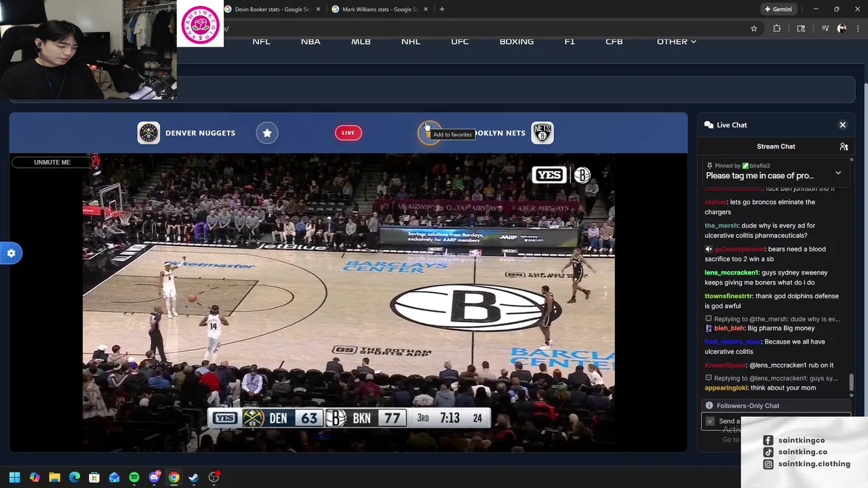Close the Live Chat panel
This screenshot has width=868, height=488.
coord(842,125)
